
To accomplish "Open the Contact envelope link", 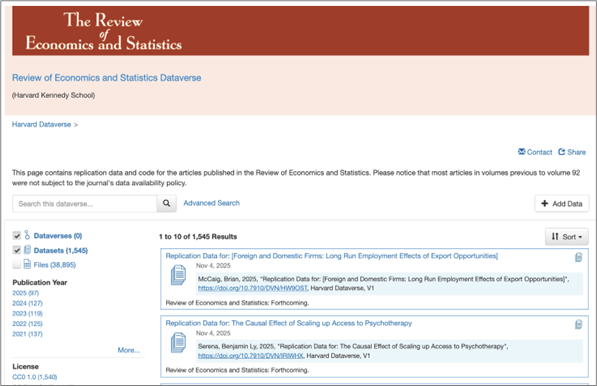I will (x=535, y=152).
